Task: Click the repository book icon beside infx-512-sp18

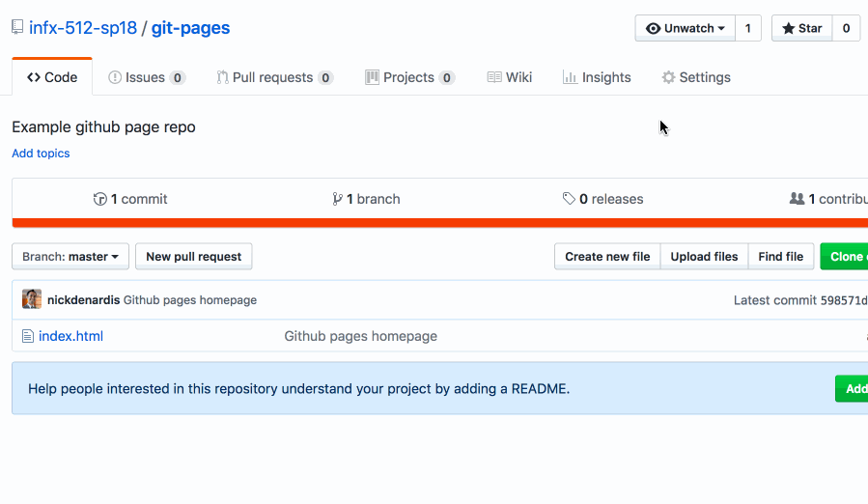Action: [17, 27]
